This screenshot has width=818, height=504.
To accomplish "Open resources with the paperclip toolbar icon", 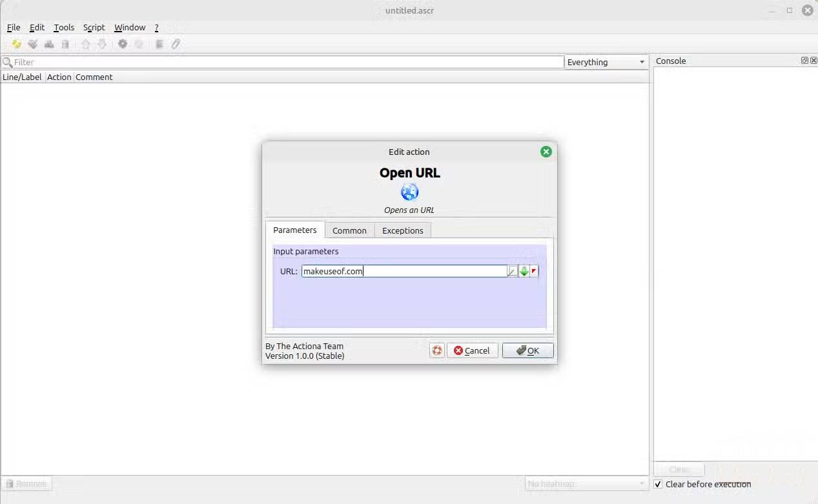I will 176,44.
